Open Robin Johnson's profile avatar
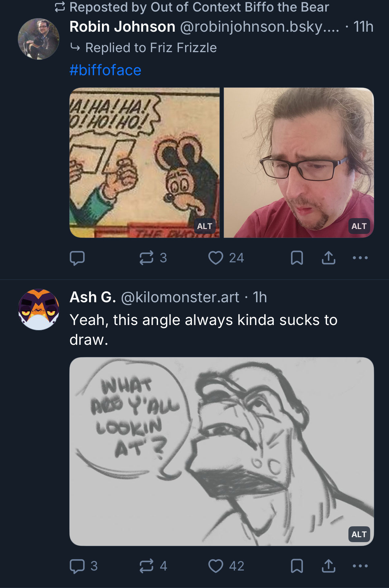 [39, 39]
